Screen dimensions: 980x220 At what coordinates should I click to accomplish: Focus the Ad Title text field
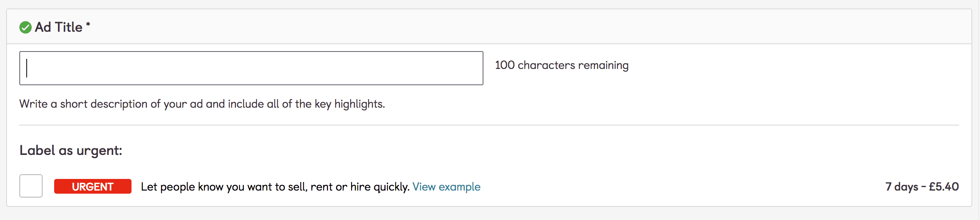(x=251, y=68)
